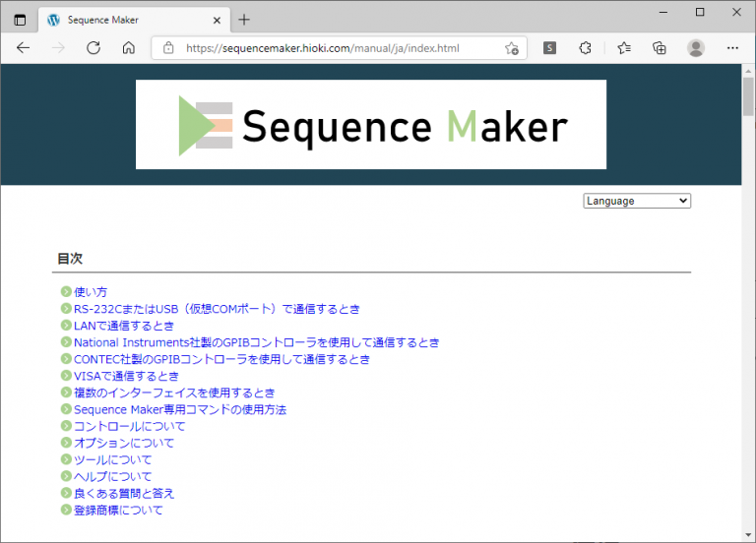Click green bullet beside コントロールについて

(66, 426)
